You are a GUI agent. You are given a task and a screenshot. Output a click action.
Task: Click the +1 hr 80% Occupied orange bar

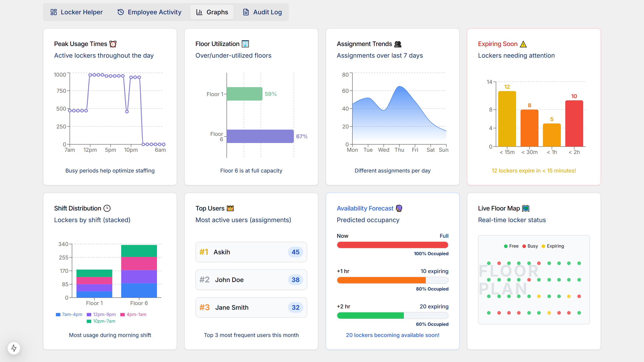[392, 280]
